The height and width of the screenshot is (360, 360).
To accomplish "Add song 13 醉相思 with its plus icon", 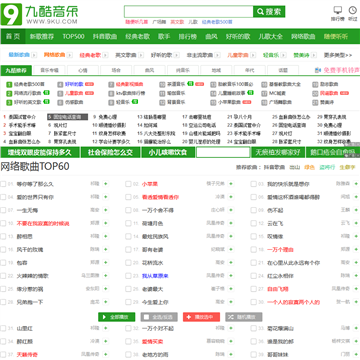I will [x=105, y=236].
